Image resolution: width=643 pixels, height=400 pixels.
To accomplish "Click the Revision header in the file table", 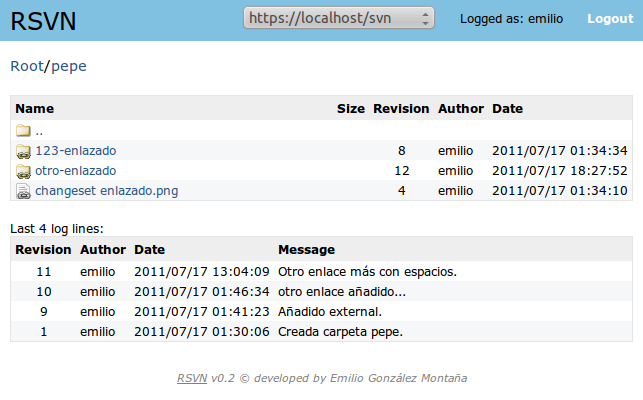I will (401, 109).
